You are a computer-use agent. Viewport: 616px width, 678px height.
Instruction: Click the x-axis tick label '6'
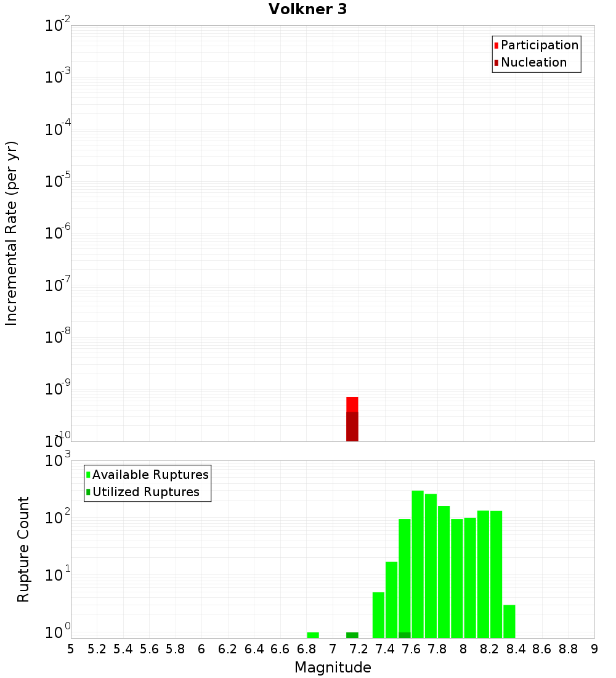click(201, 650)
